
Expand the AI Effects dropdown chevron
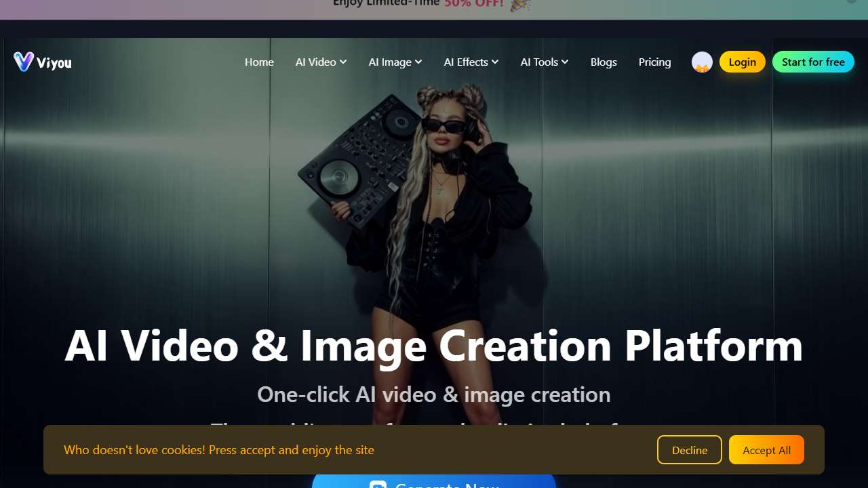[x=495, y=62]
